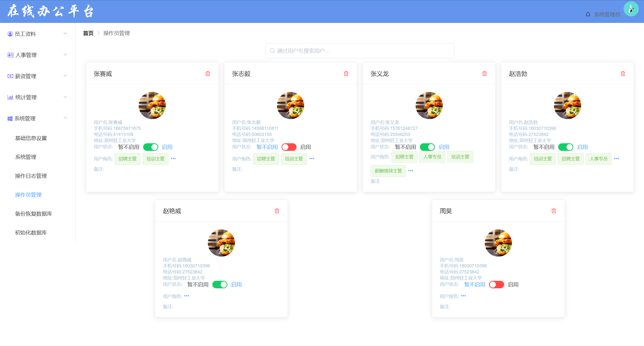Click 薪酬绩效主管 role tag on 张义龙
Image resolution: width=644 pixels, height=346 pixels.
388,171
